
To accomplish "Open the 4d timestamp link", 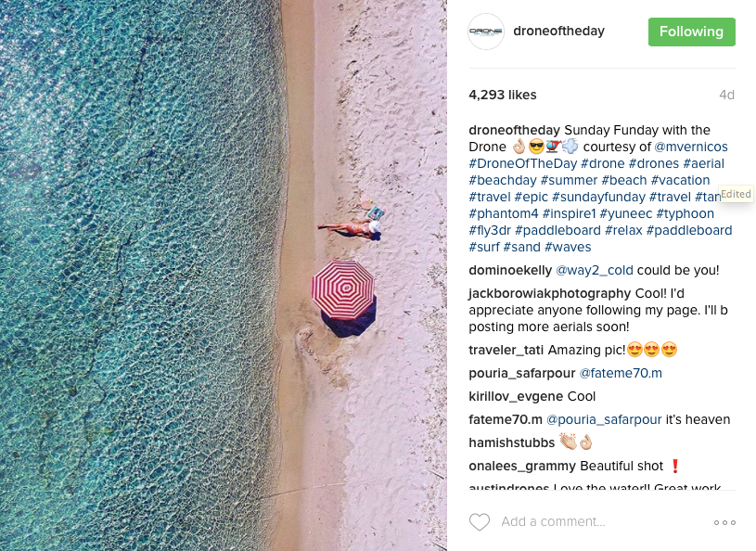I will click(x=726, y=95).
